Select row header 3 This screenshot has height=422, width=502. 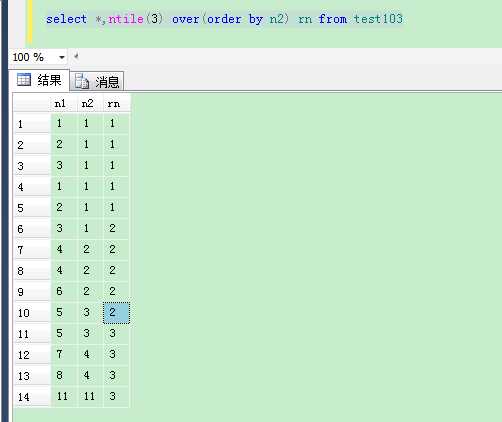32,166
